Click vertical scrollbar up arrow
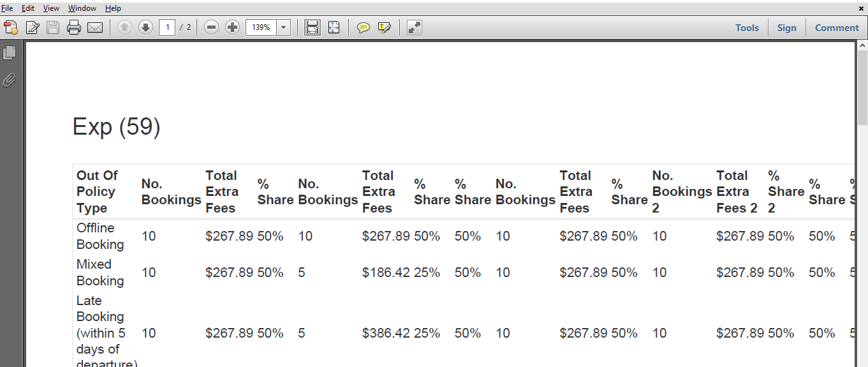868x367 pixels. [x=862, y=46]
